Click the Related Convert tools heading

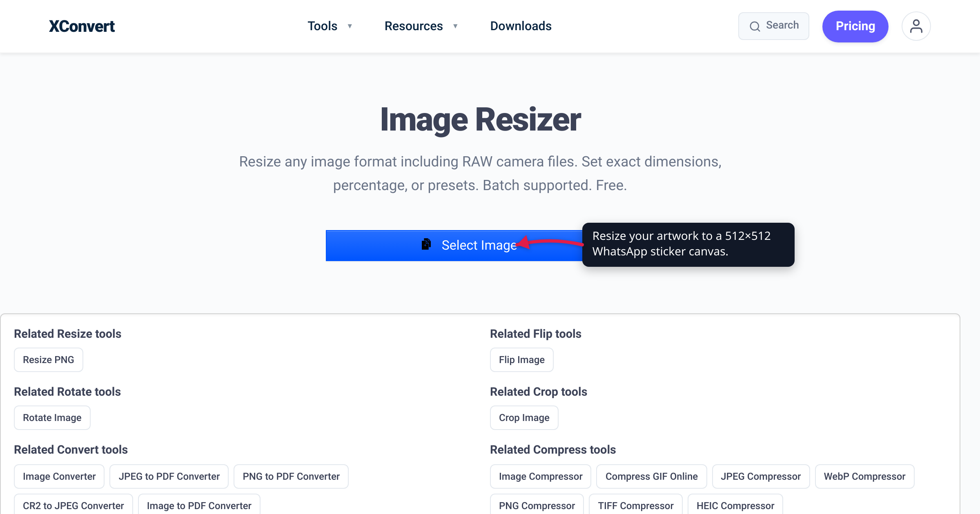point(71,450)
